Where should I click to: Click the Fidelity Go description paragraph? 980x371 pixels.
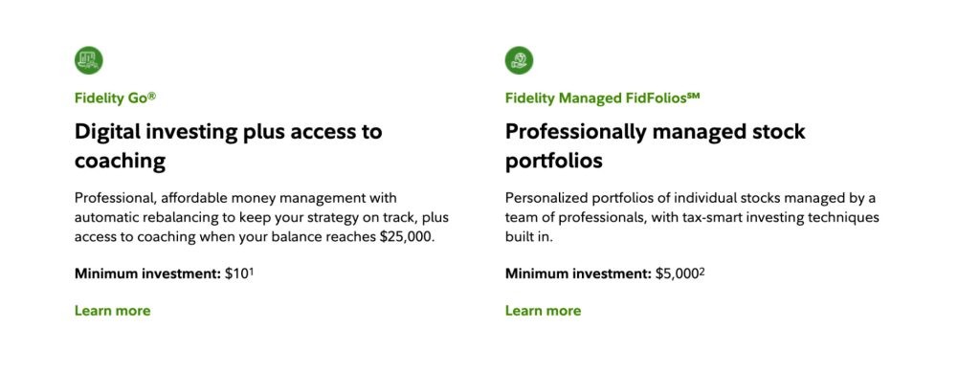click(x=261, y=217)
